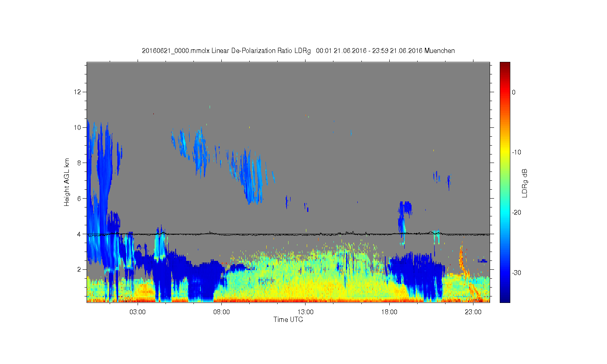
Task: Click the height tick label 12
Action: (78, 92)
